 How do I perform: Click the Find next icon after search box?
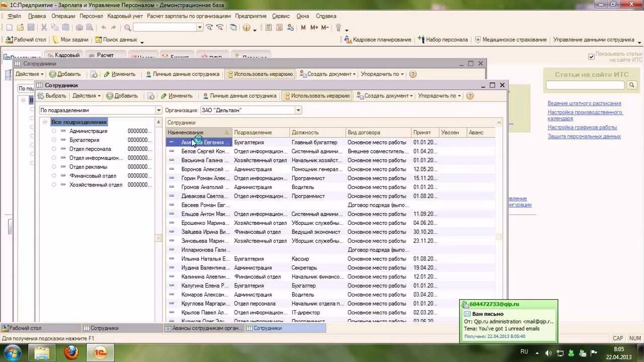point(209,28)
